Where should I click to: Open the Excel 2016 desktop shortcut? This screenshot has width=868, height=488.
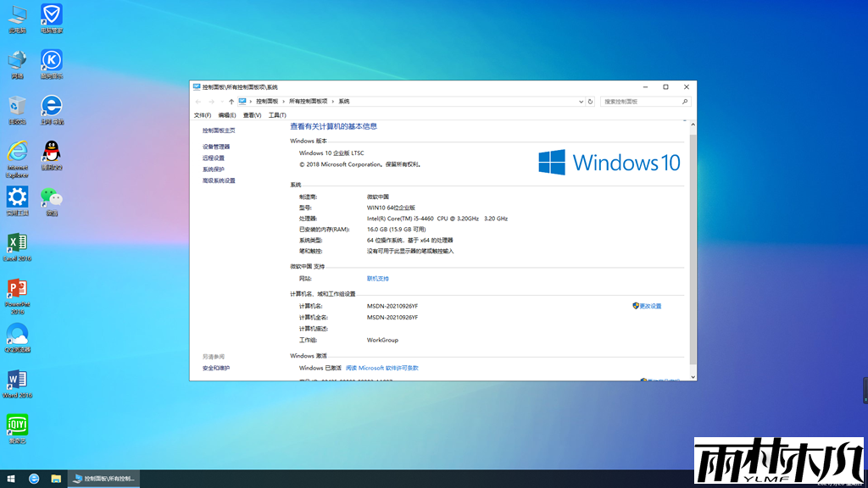[17, 247]
